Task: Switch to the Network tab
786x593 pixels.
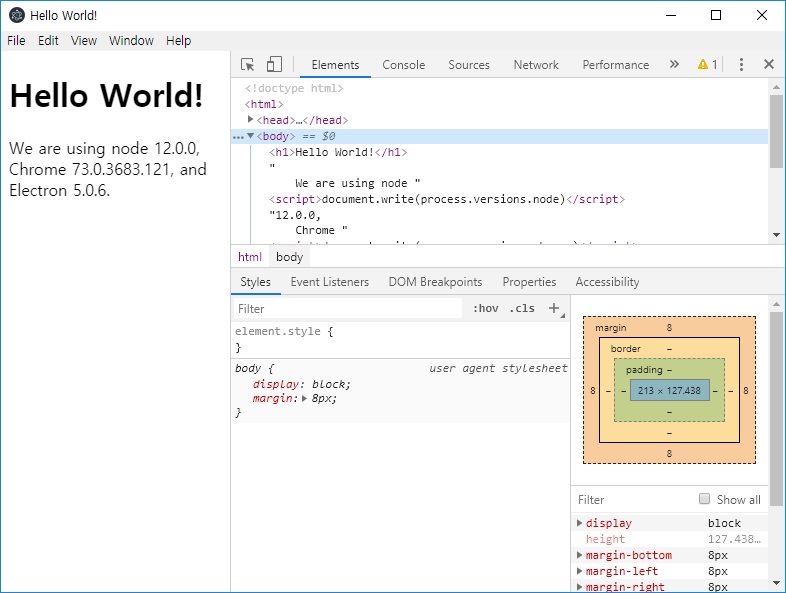Action: click(x=536, y=65)
